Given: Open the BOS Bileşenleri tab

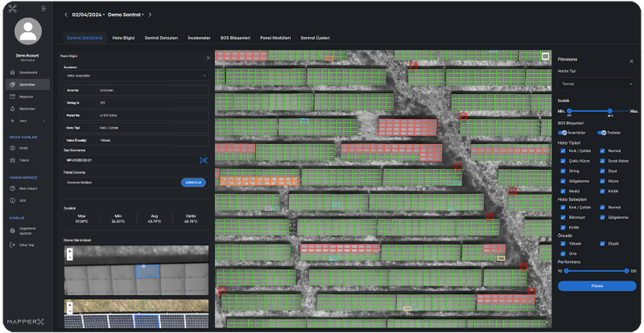Looking at the screenshot, I should [235, 38].
